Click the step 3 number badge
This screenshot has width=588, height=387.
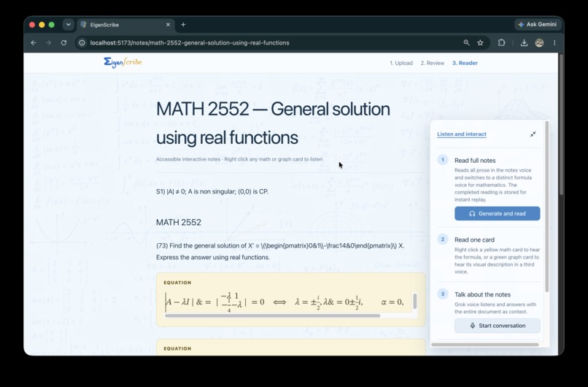click(x=443, y=294)
